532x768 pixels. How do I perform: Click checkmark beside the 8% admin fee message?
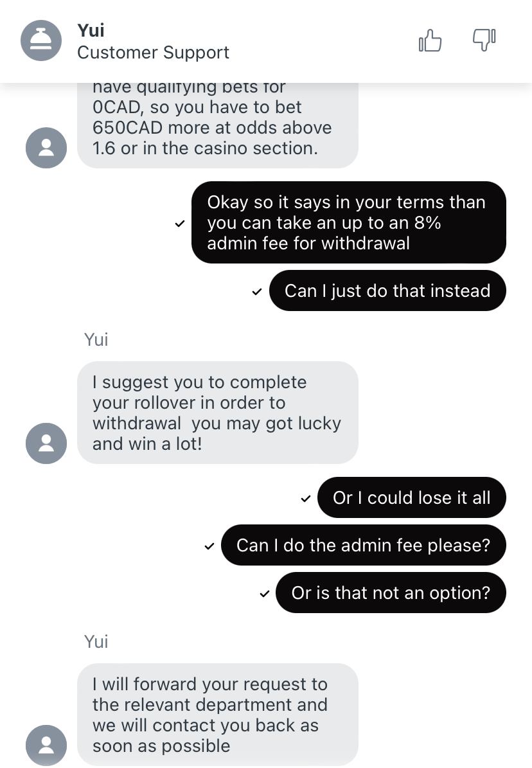point(180,224)
